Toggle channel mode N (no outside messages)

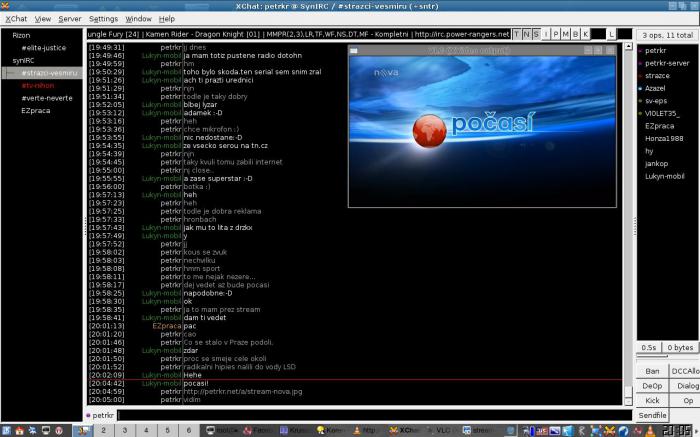[x=526, y=34]
